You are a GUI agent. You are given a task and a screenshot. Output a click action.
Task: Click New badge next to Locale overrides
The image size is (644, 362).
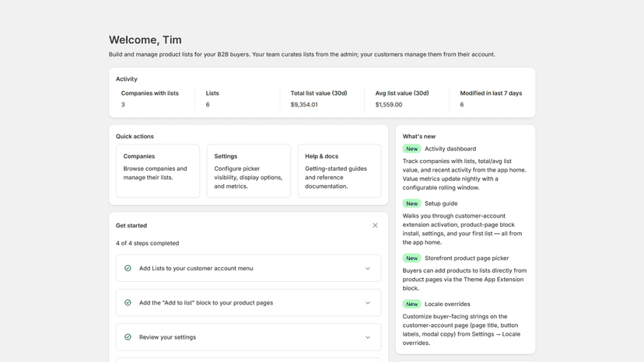pos(411,304)
